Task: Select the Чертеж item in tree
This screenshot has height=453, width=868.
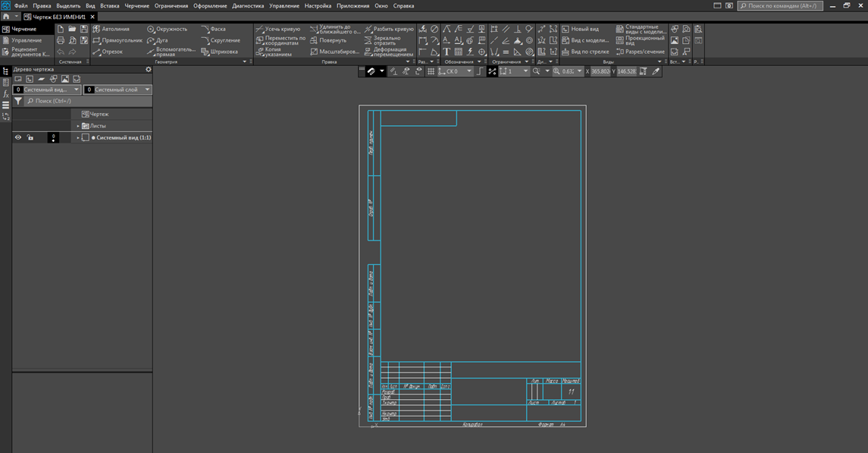Action: (96, 114)
